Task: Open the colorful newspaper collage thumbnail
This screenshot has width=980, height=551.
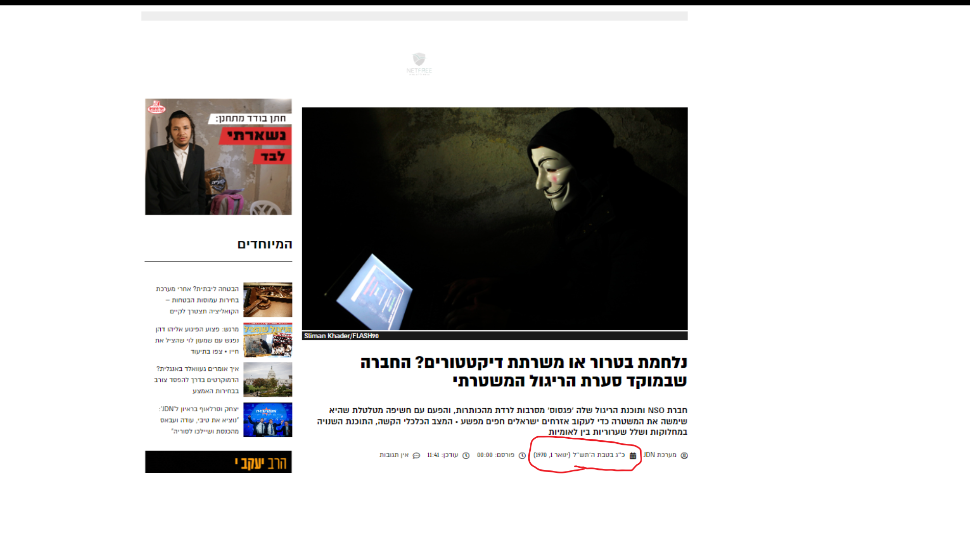Action: point(267,340)
